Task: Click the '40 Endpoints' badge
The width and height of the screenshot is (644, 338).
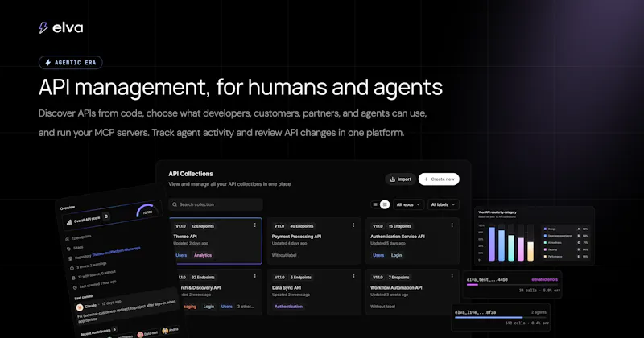Action: pyautogui.click(x=301, y=226)
